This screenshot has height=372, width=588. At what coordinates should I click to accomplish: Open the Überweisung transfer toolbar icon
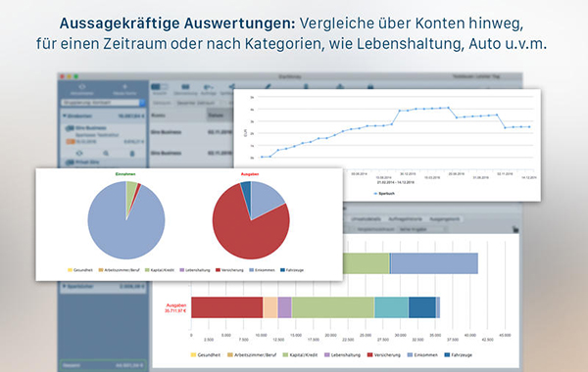(x=185, y=87)
